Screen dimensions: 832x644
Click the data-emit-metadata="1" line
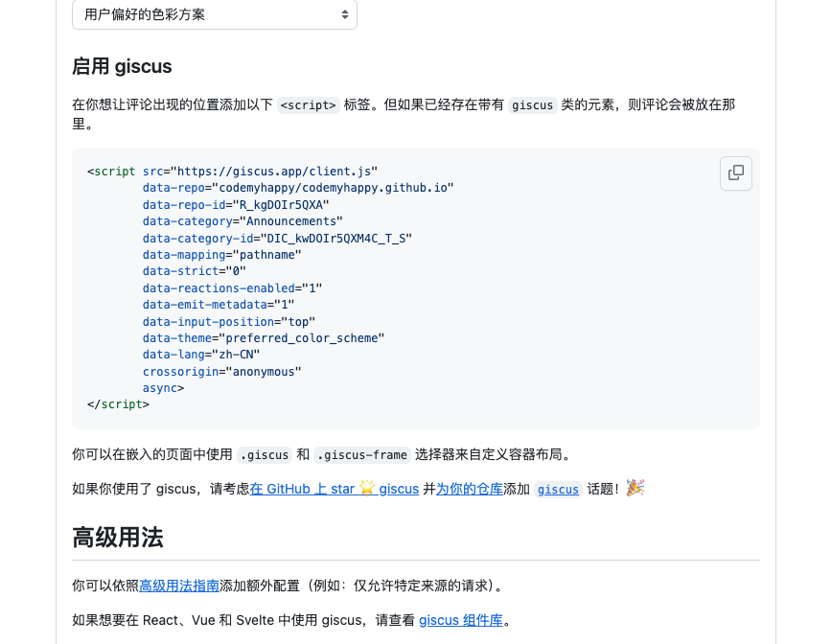click(x=219, y=305)
